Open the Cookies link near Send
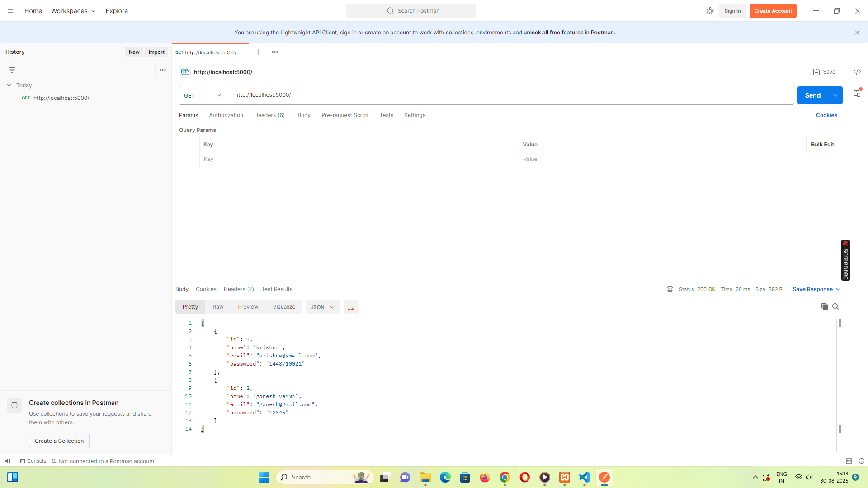Viewport: 868px width, 488px height. (826, 115)
